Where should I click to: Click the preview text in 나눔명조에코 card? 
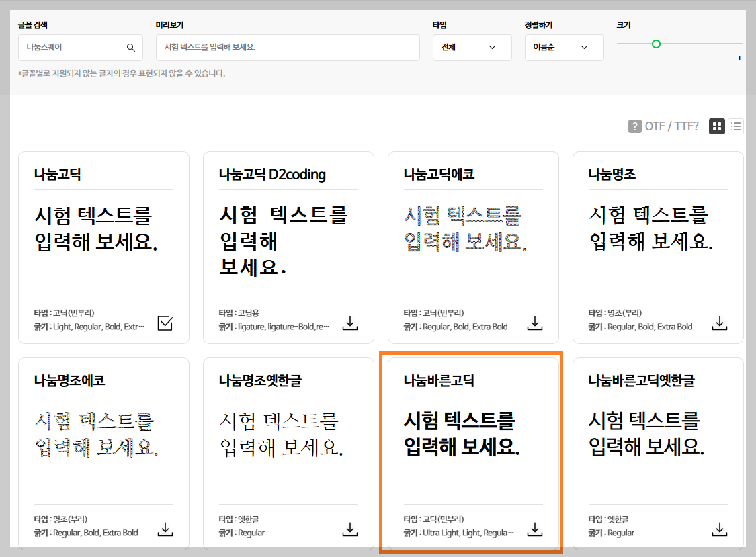point(96,435)
